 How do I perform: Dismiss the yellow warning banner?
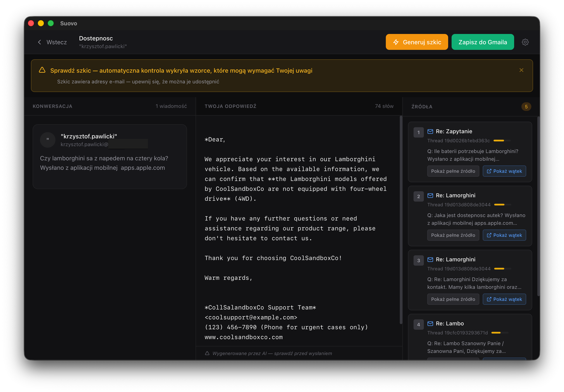click(x=521, y=70)
